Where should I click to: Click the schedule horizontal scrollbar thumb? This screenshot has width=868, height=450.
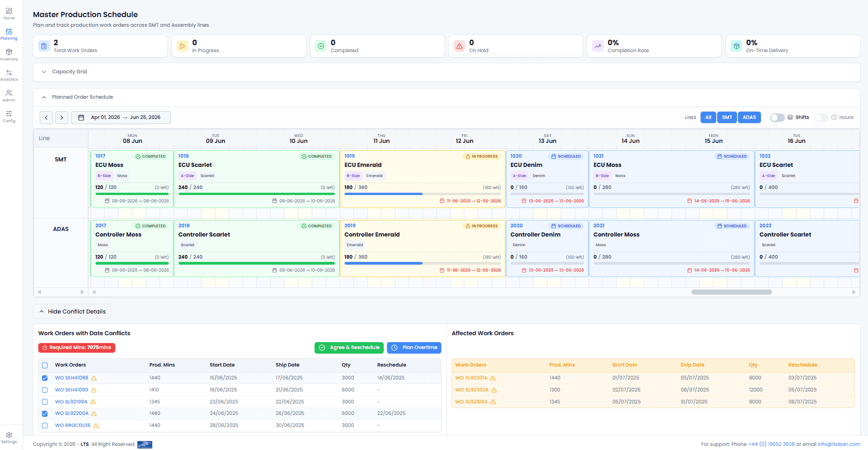[x=731, y=292]
